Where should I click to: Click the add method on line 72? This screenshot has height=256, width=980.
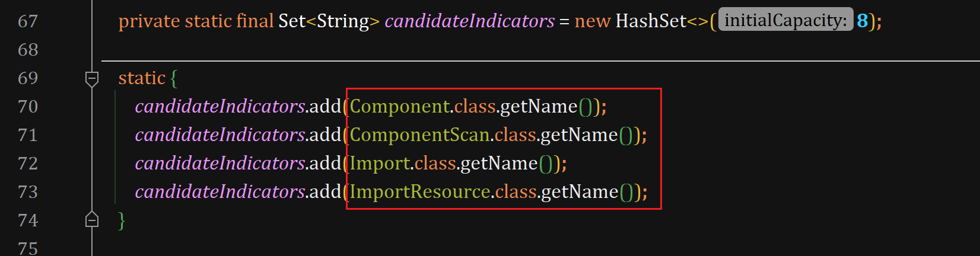(x=325, y=164)
